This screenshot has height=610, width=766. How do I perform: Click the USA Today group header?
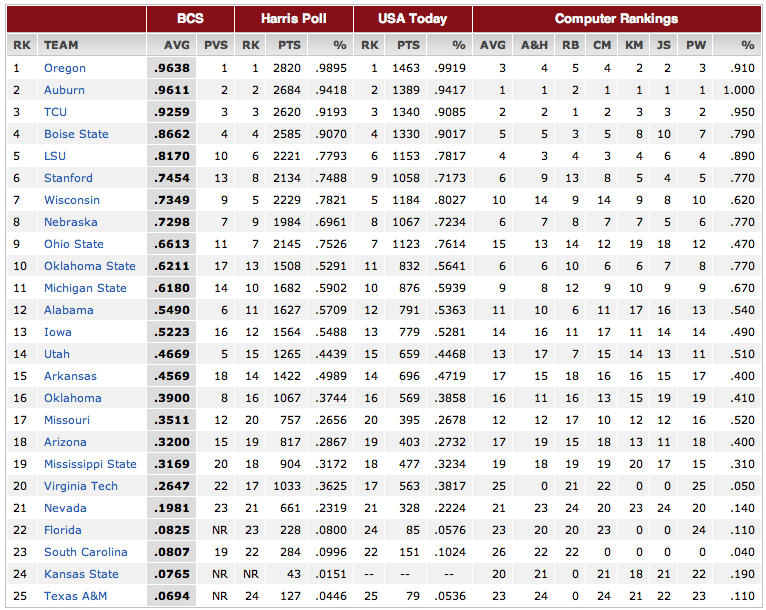412,19
